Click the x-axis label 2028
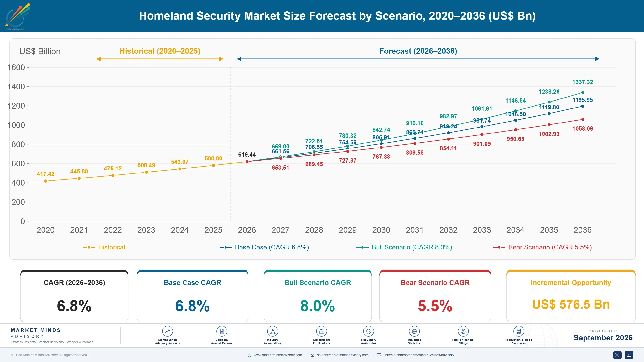 314,230
